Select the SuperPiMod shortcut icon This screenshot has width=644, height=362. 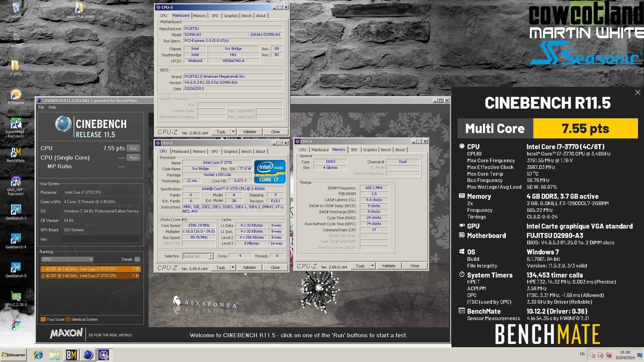click(16, 127)
